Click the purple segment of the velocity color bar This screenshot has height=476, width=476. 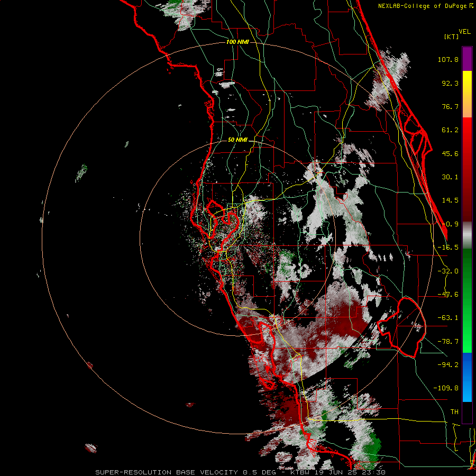click(467, 59)
